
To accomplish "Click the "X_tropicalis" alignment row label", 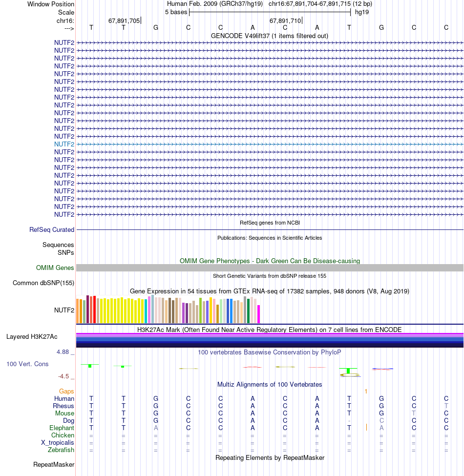I will pyautogui.click(x=58, y=443).
